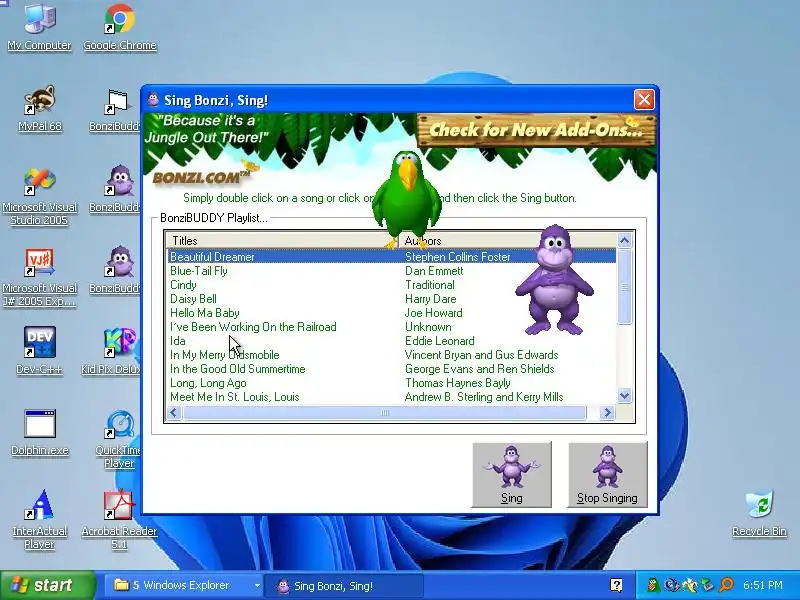Screen dimensions: 800x600
Task: Click the Sing button
Action: pyautogui.click(x=512, y=474)
